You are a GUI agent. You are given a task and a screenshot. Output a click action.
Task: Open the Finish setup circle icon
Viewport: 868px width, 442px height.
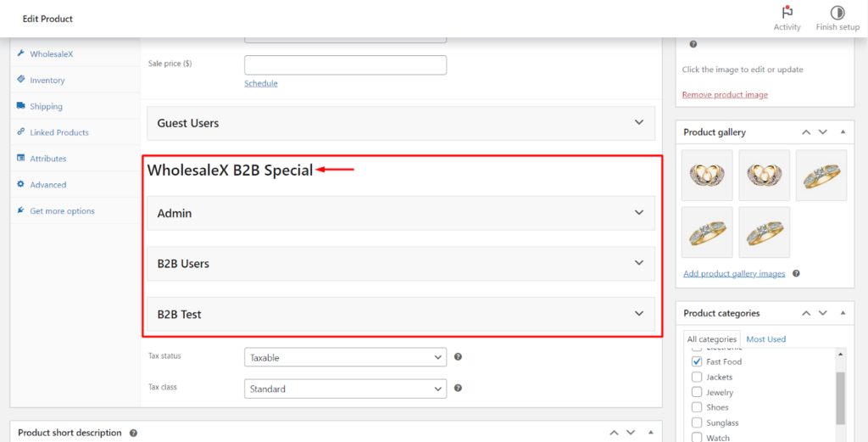pos(837,13)
